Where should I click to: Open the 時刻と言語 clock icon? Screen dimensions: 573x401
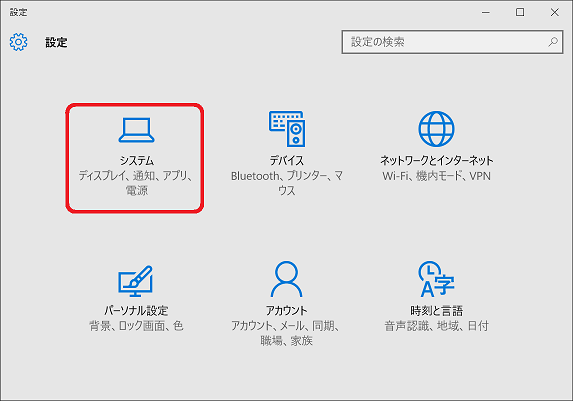coord(436,279)
